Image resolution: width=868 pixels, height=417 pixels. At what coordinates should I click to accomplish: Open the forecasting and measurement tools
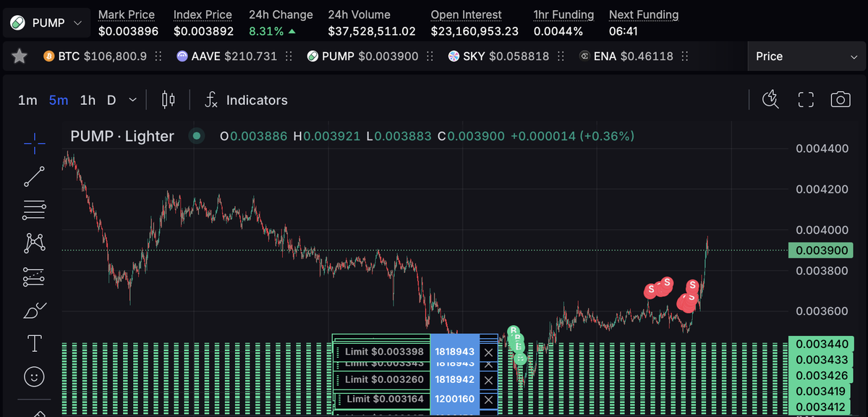[x=34, y=277]
